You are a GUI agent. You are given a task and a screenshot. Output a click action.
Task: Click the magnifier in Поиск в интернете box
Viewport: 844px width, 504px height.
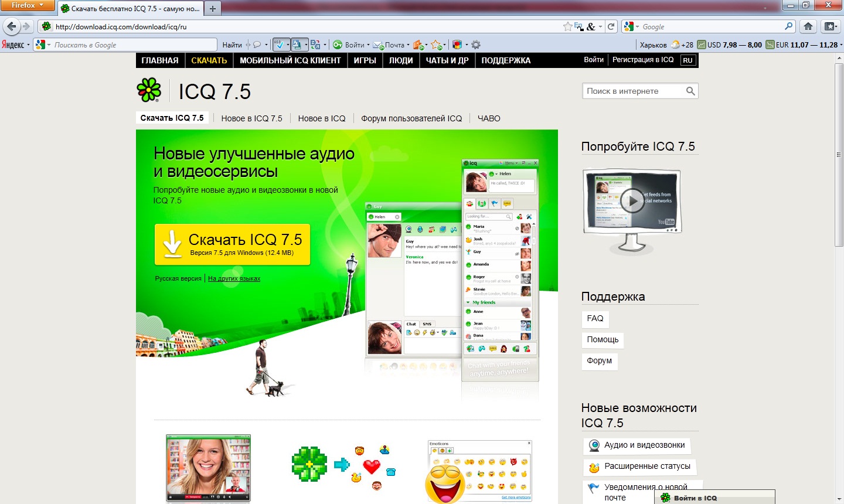click(x=690, y=91)
